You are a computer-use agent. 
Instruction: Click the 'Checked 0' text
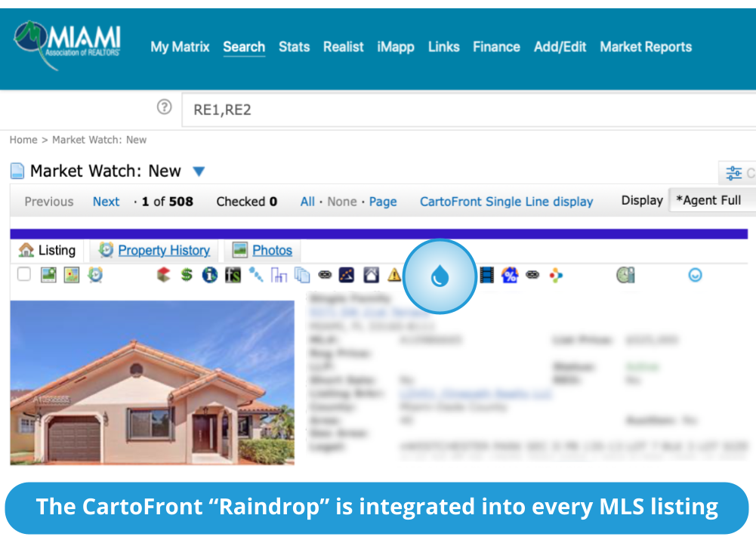pos(246,202)
